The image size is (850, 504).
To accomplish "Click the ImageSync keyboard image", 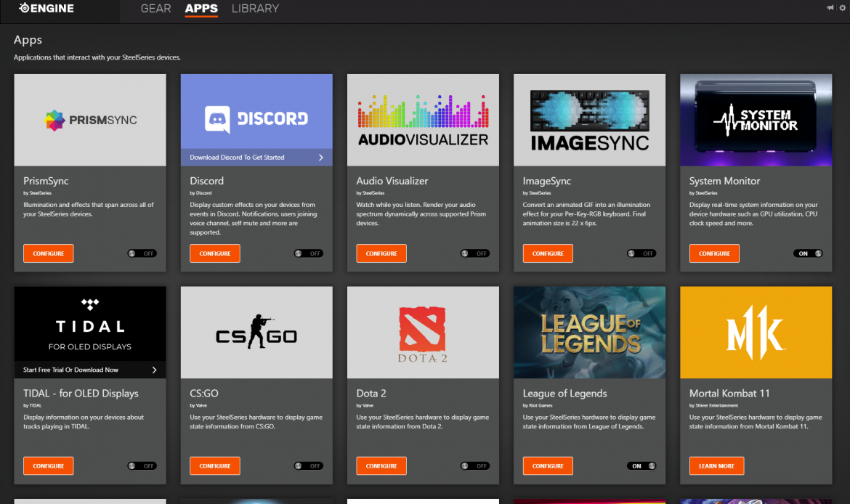I will (x=589, y=120).
